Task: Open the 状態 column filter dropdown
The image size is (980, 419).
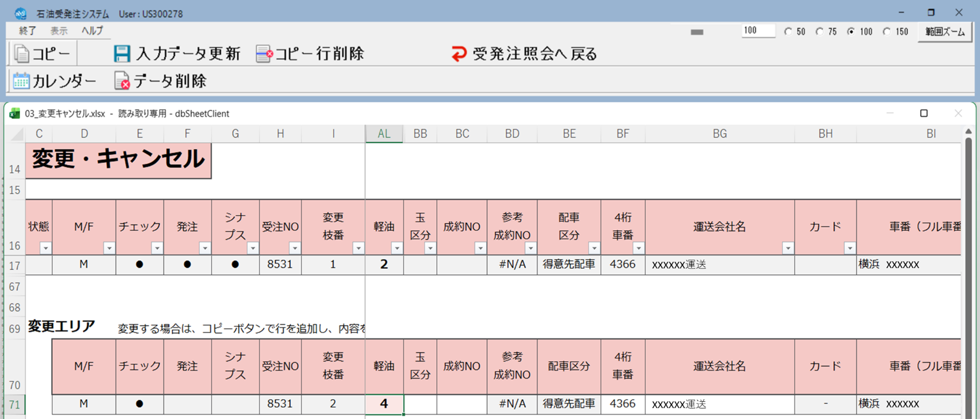Action: (x=46, y=248)
